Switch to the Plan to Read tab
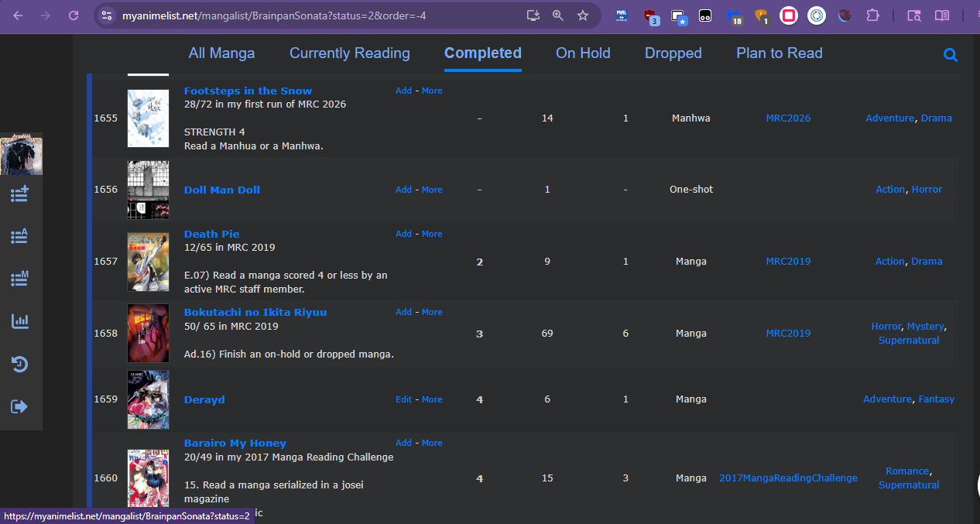The height and width of the screenshot is (524, 980). [780, 53]
